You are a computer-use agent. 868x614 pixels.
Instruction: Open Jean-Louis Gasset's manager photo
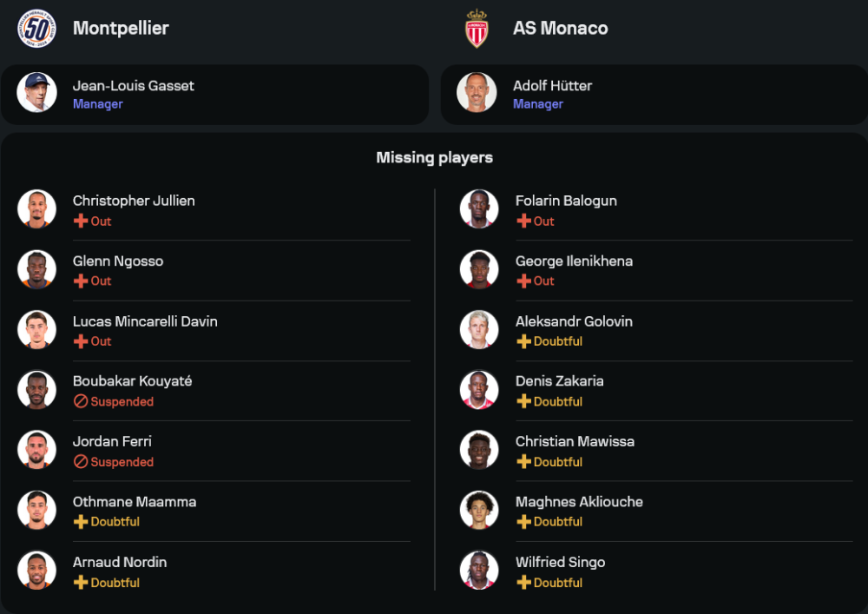tap(36, 93)
